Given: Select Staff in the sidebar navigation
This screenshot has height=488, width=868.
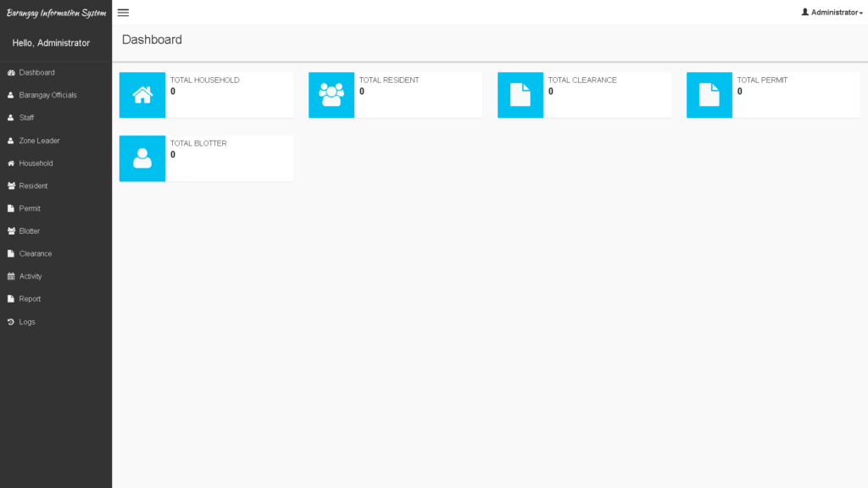Looking at the screenshot, I should pos(26,117).
